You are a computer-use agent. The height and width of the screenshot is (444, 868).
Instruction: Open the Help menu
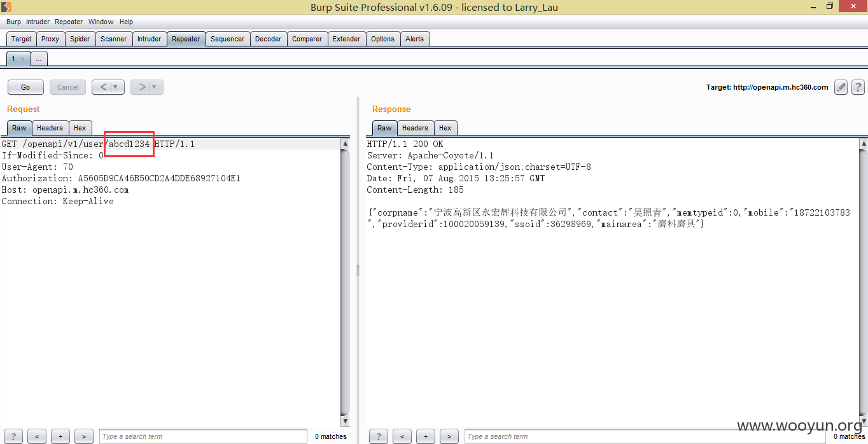point(126,22)
